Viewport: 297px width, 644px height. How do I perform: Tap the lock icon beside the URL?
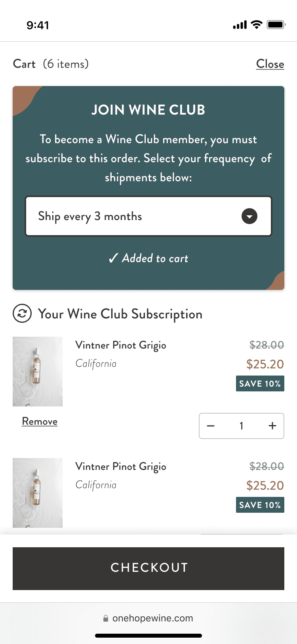click(x=106, y=619)
